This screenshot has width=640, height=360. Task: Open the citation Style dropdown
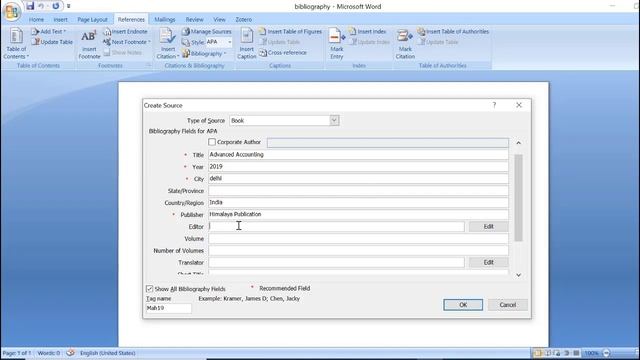[229, 42]
